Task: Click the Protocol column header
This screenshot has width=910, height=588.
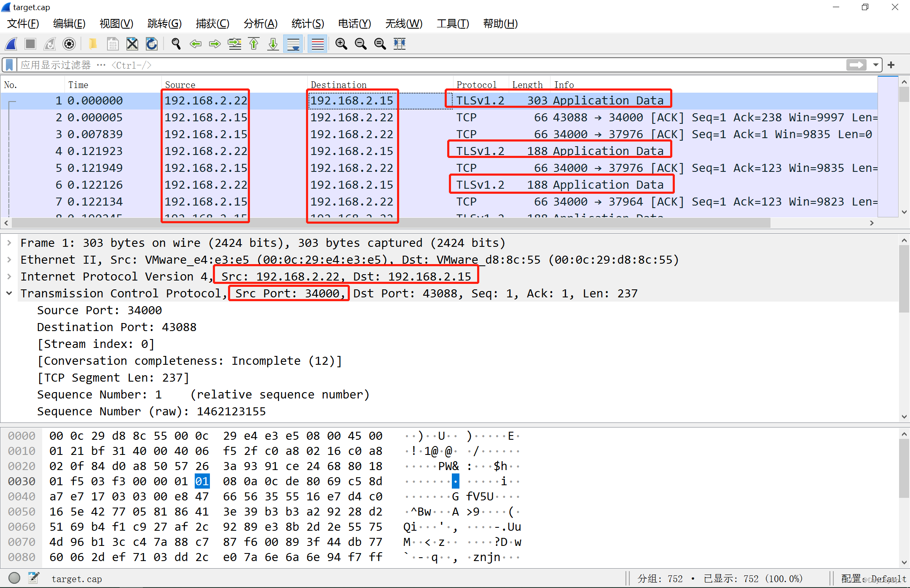Action: [476, 85]
